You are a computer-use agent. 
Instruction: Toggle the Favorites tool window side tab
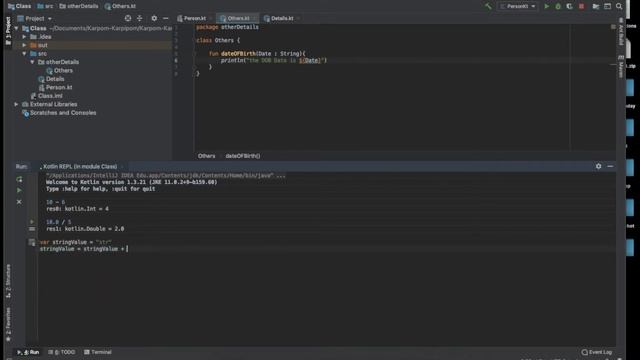click(8, 324)
